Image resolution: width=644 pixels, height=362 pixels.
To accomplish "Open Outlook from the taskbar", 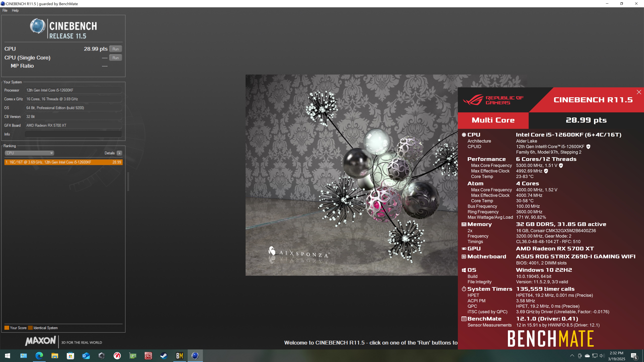I will [86, 356].
